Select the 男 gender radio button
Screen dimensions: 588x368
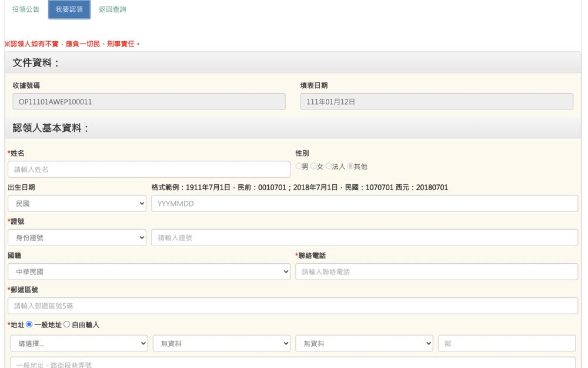pyautogui.click(x=299, y=167)
